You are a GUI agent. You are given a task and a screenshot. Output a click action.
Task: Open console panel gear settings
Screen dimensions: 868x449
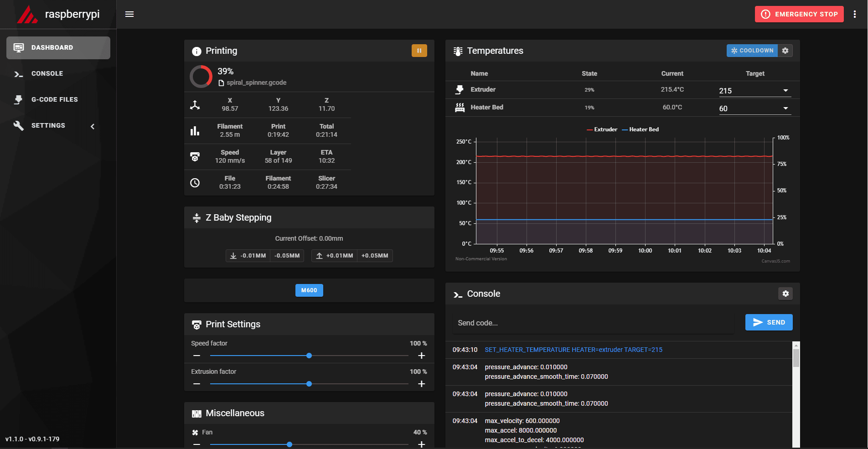pos(785,294)
